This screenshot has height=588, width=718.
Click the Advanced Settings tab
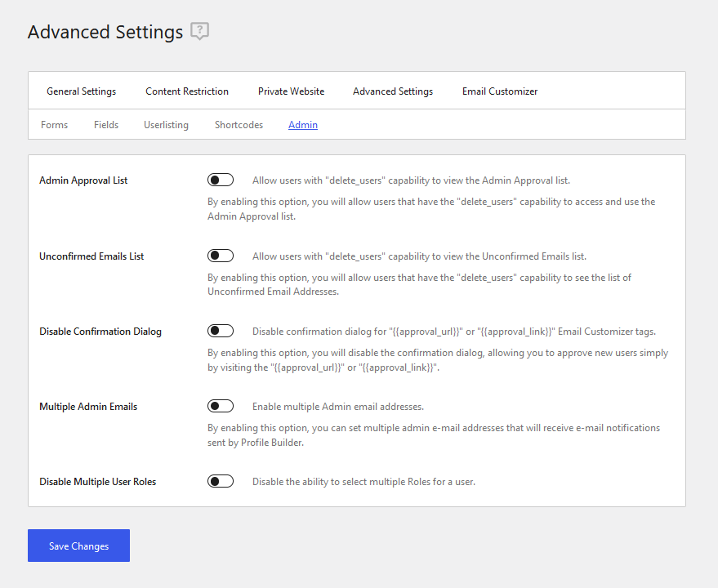(x=392, y=91)
